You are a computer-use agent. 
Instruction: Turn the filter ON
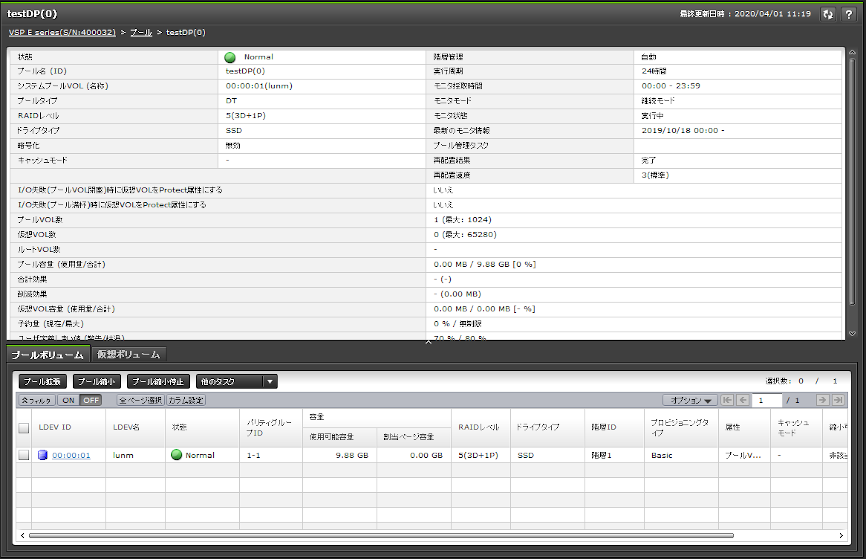pyautogui.click(x=69, y=400)
